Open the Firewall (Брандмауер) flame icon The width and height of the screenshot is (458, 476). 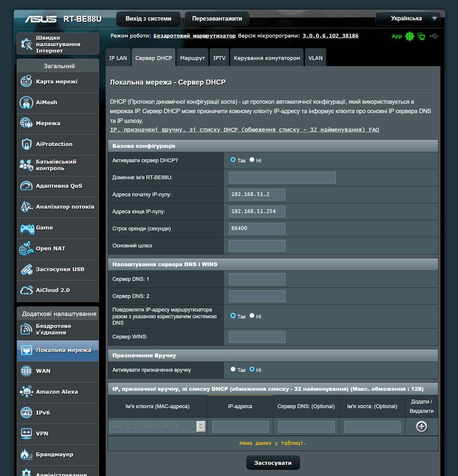(x=26, y=455)
